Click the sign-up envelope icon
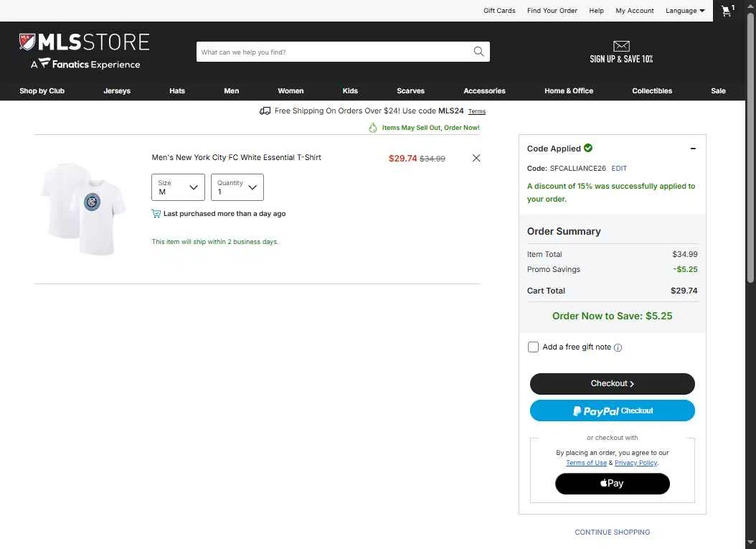The width and height of the screenshot is (756, 549). pos(621,46)
